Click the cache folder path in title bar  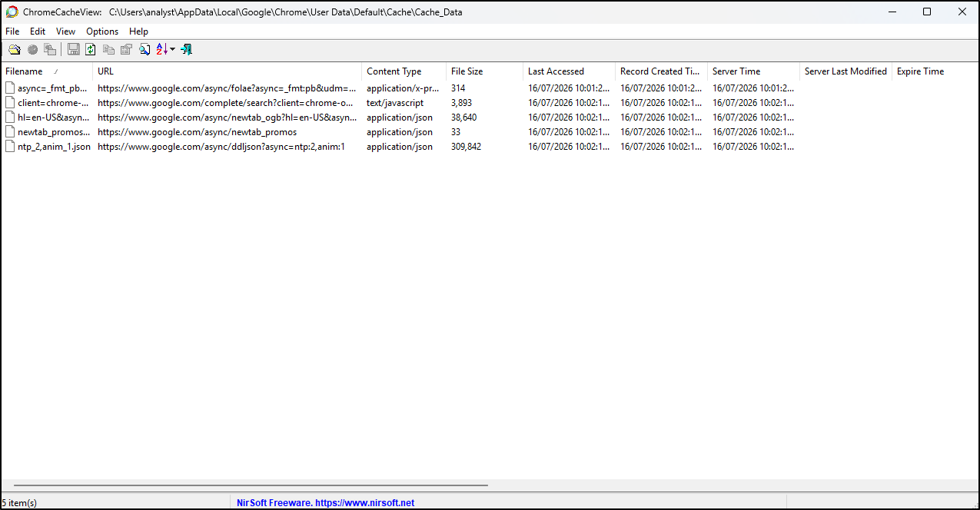pos(286,12)
